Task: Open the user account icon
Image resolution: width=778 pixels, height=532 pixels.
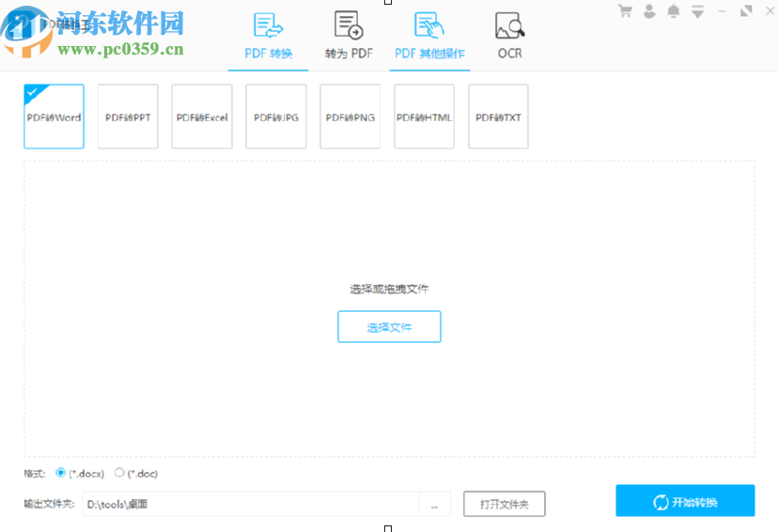Action: (x=649, y=10)
